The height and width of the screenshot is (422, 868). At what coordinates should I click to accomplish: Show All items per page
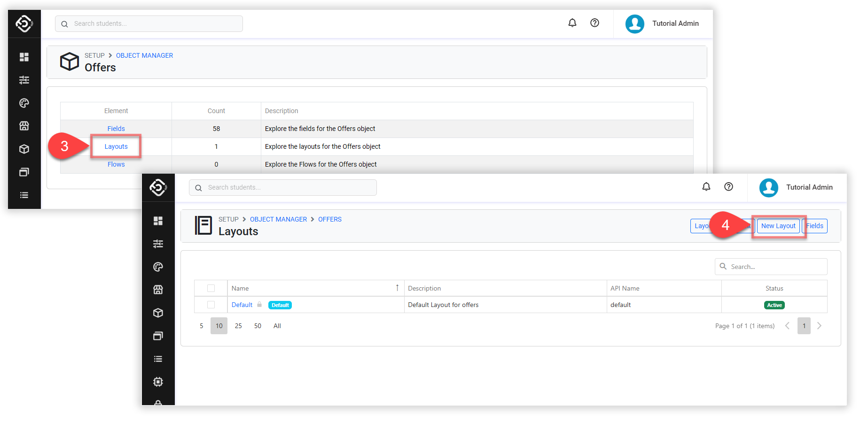tap(277, 326)
